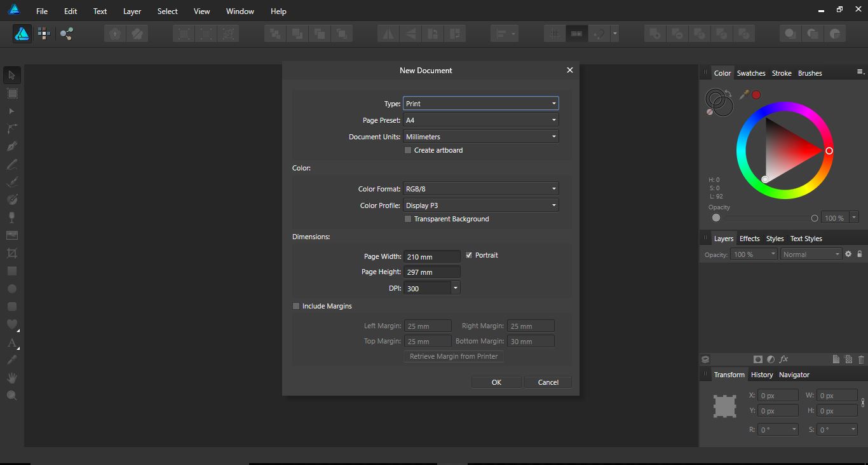Select the Move tool
Screen dimensions: 868x465
click(x=11, y=75)
